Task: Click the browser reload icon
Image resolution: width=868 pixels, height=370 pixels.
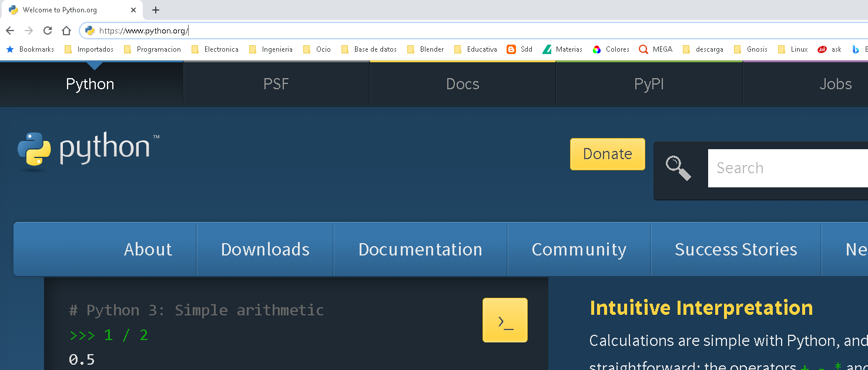Action: pyautogui.click(x=48, y=31)
